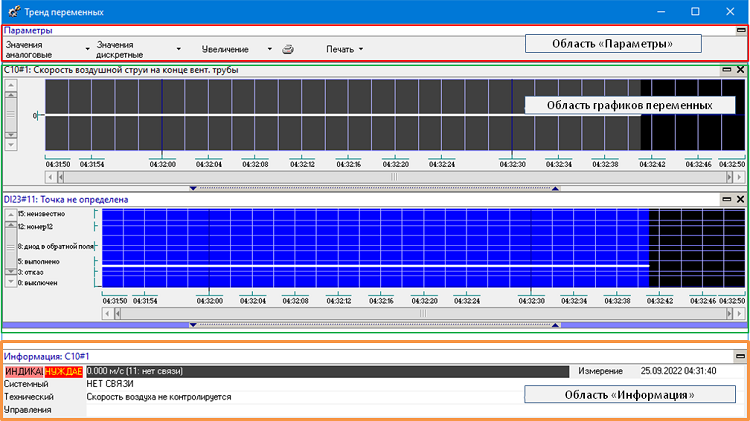Minimize the 'Тренд переменных' window
Viewport: 750px width, 421px height.
coord(661,11)
